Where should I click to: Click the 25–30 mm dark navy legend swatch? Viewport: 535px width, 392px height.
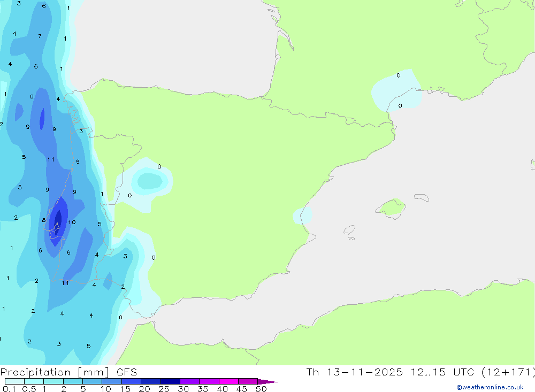[170, 381]
